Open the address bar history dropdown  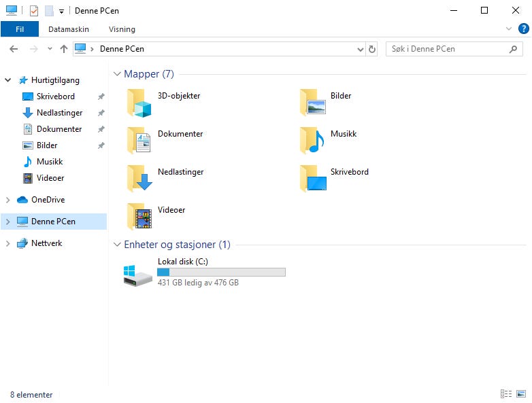360,50
